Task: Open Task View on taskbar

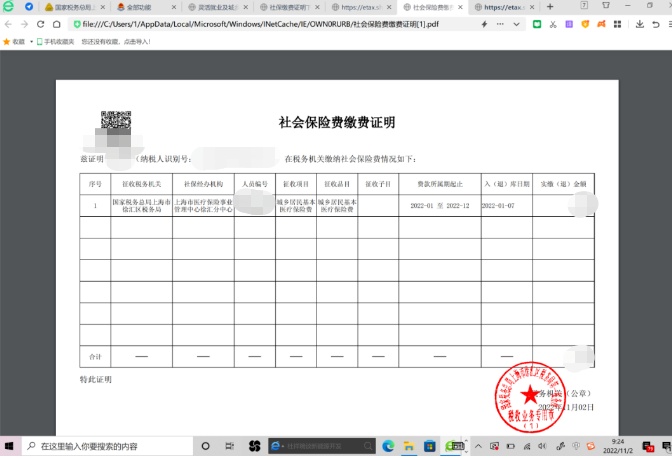Action: point(230,446)
